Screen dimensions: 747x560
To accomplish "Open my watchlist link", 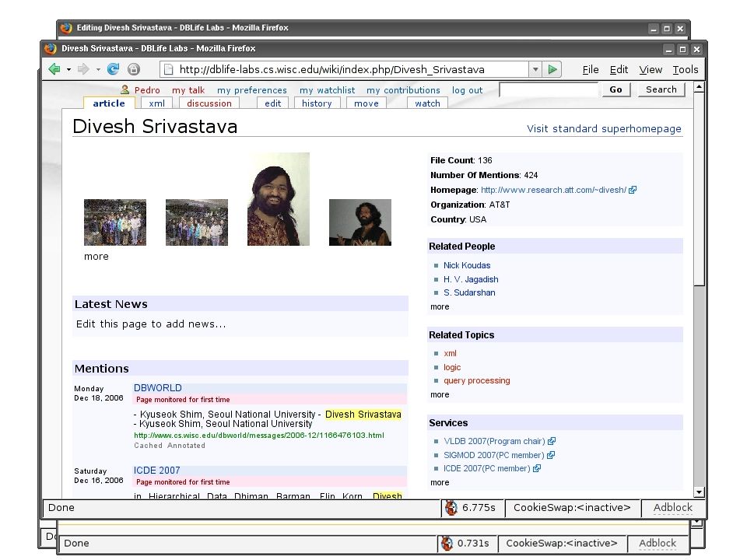I will pos(328,90).
